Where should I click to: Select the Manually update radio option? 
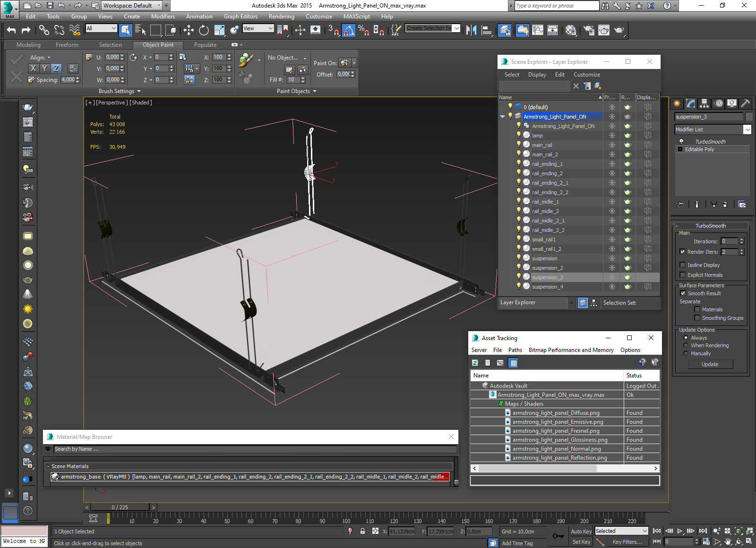(686, 353)
